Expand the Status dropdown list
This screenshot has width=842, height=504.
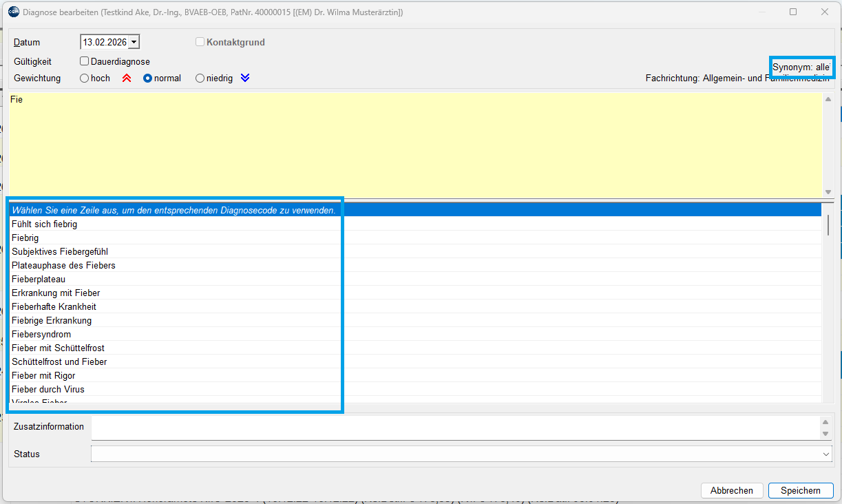(826, 454)
